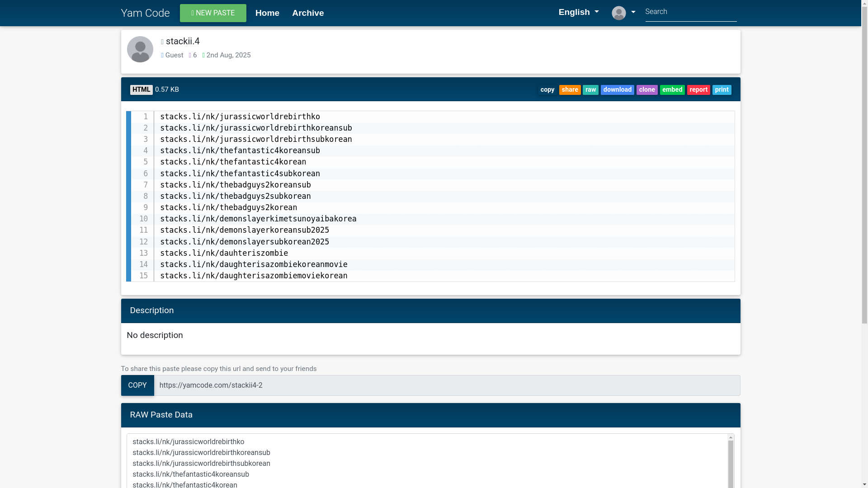Click line 8 thebadguys2subkorean
The width and height of the screenshot is (868, 488).
(x=236, y=196)
